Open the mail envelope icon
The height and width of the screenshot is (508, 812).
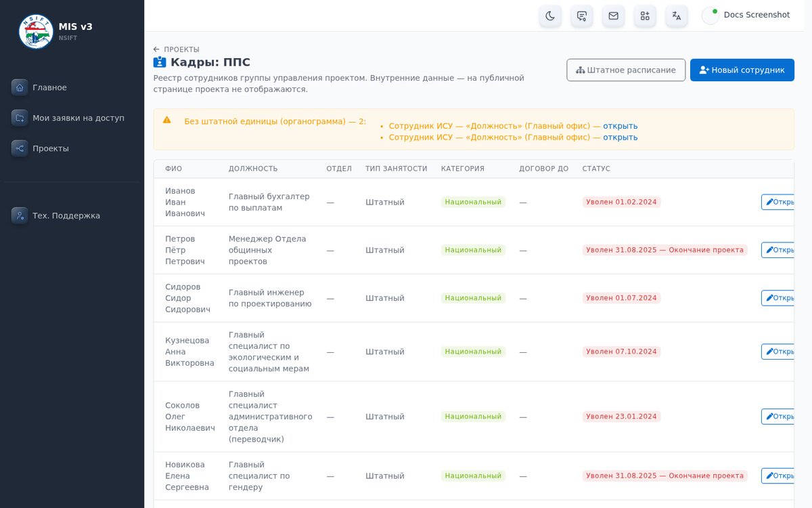(x=613, y=16)
